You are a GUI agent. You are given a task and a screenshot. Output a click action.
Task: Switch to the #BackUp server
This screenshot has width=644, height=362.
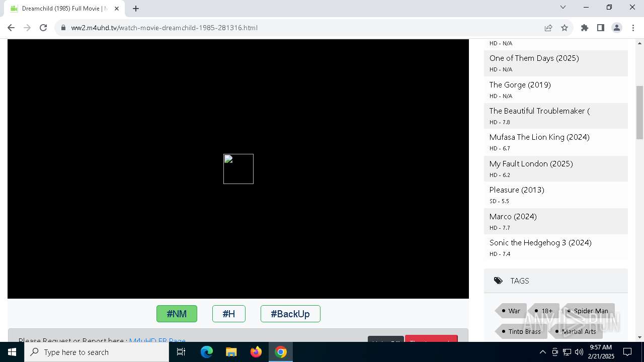pyautogui.click(x=290, y=314)
